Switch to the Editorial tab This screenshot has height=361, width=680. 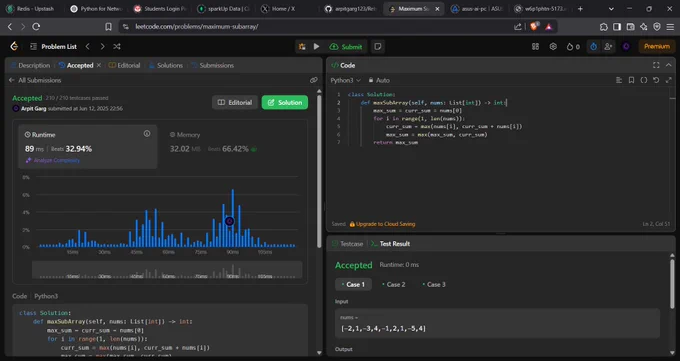(x=124, y=65)
